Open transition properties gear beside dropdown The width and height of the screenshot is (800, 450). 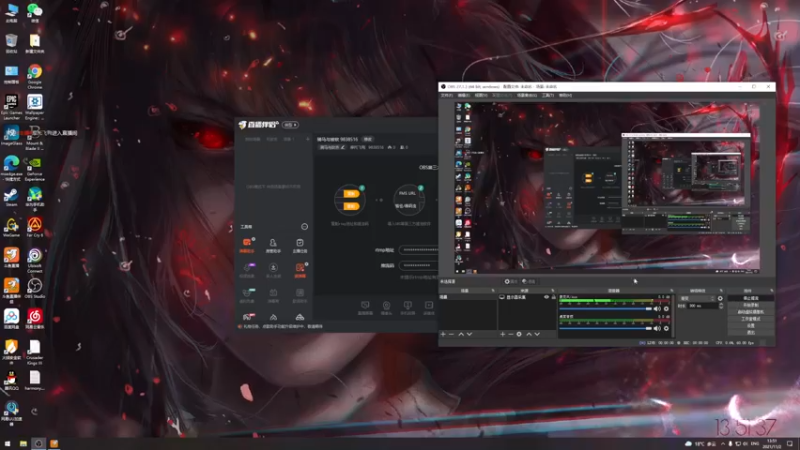click(720, 298)
